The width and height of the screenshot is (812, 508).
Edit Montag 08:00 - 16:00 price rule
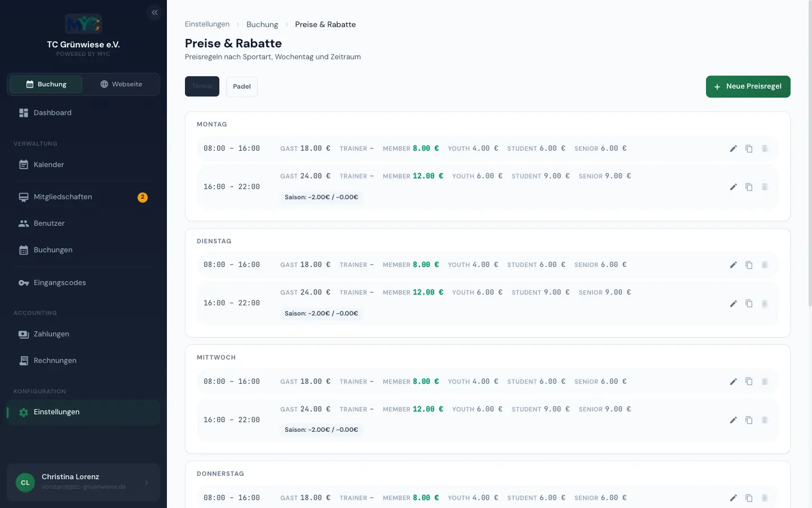pos(733,148)
